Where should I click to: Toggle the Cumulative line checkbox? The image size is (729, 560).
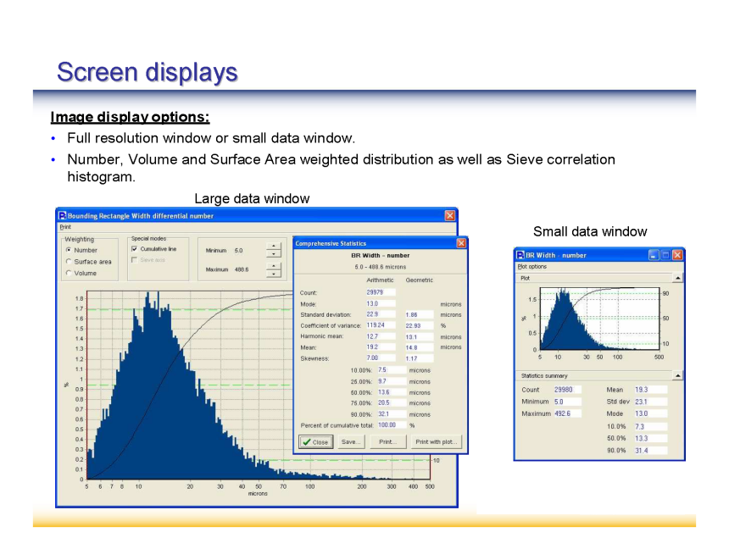(x=134, y=249)
